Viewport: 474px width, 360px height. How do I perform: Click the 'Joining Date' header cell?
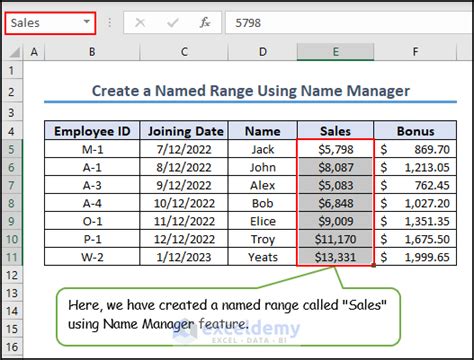click(x=184, y=131)
